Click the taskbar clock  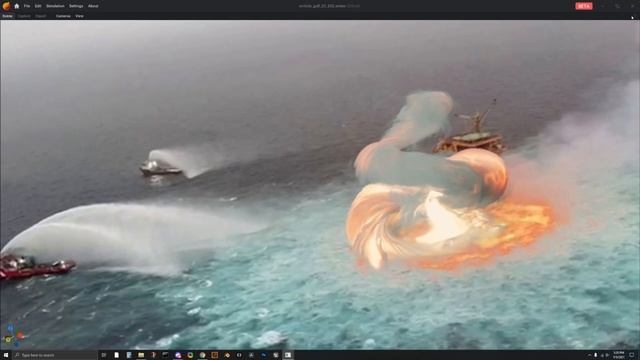pyautogui.click(x=618, y=355)
